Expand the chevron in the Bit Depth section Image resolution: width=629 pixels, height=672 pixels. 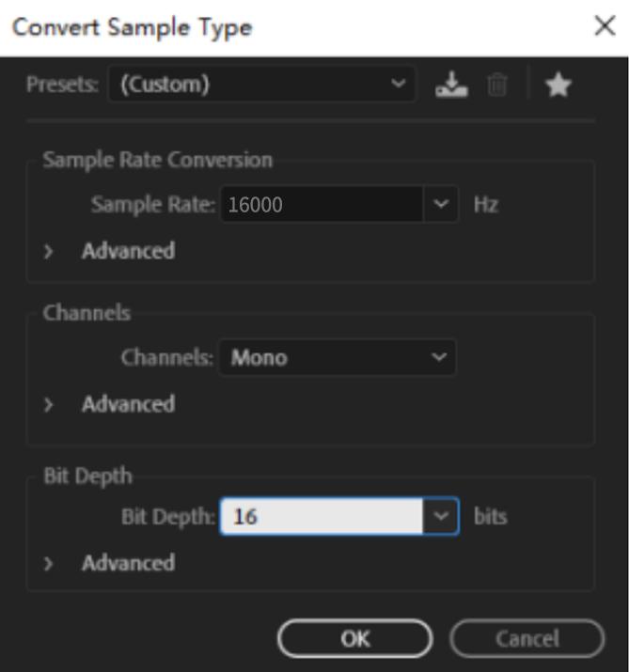click(50, 564)
